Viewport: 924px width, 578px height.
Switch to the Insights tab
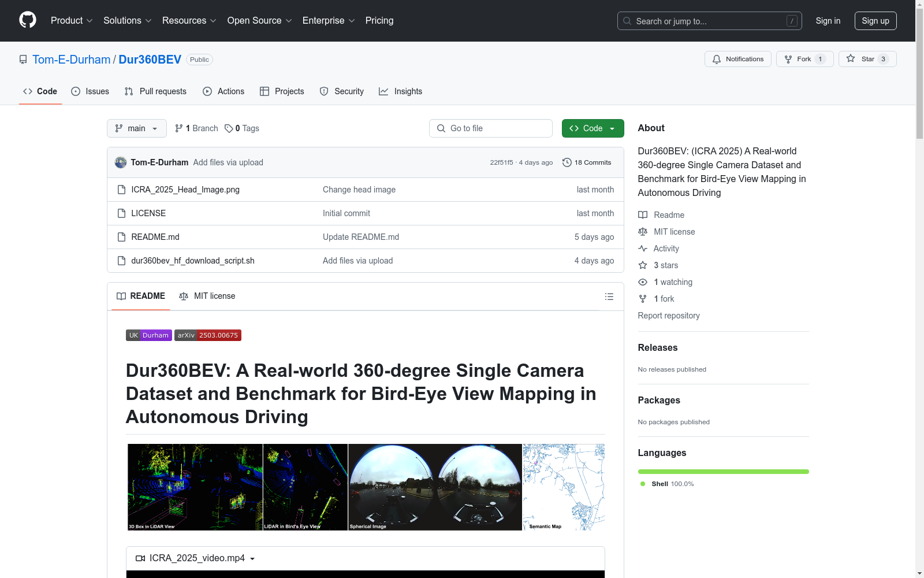click(401, 91)
